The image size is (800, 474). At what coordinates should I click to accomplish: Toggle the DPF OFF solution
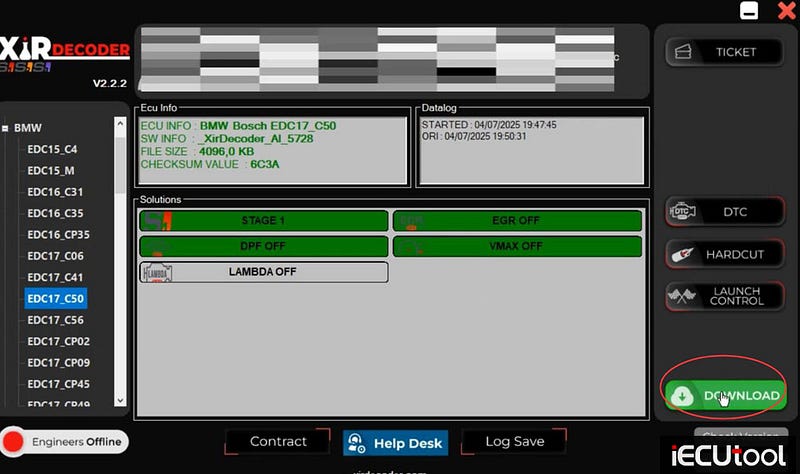pyautogui.click(x=263, y=246)
